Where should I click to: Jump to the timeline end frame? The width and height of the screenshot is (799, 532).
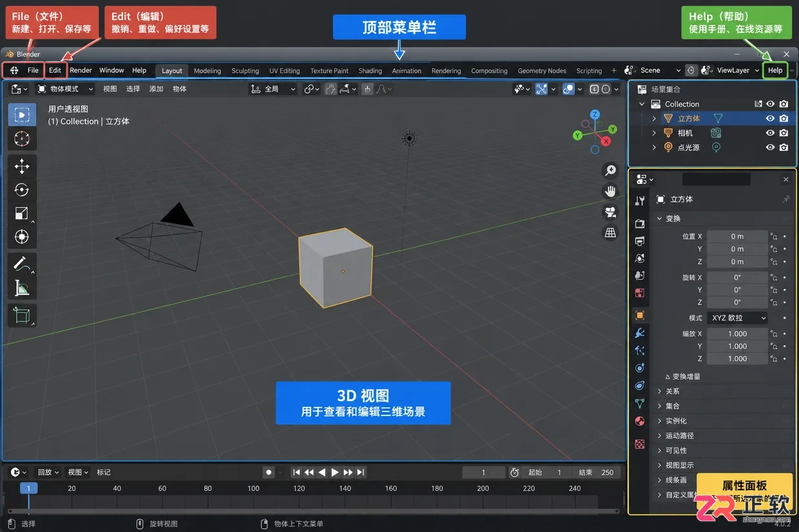[x=361, y=472]
